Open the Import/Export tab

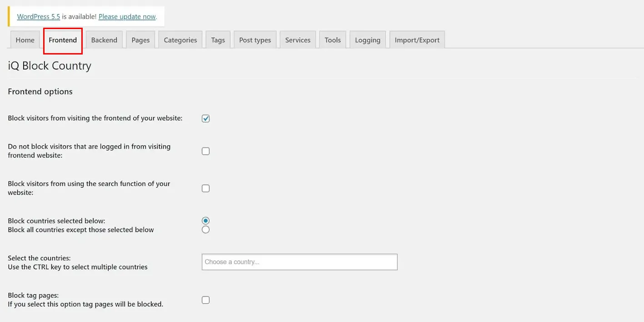[x=417, y=40]
